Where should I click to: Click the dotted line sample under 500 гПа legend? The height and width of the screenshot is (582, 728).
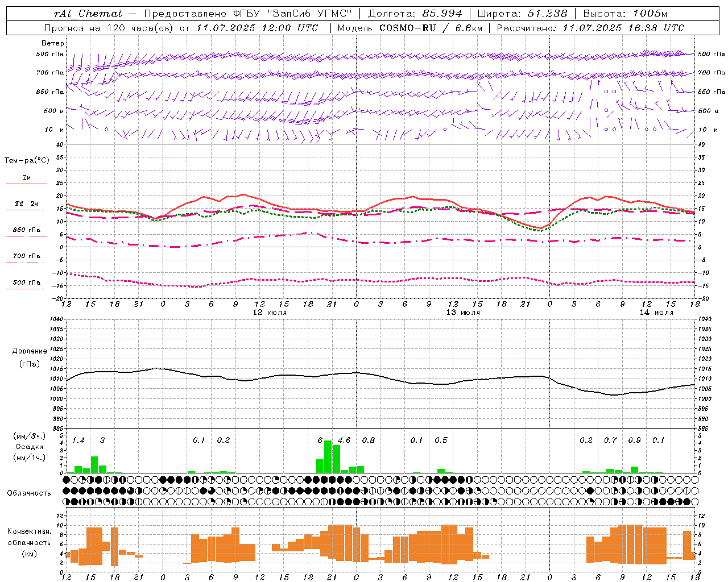click(x=26, y=289)
